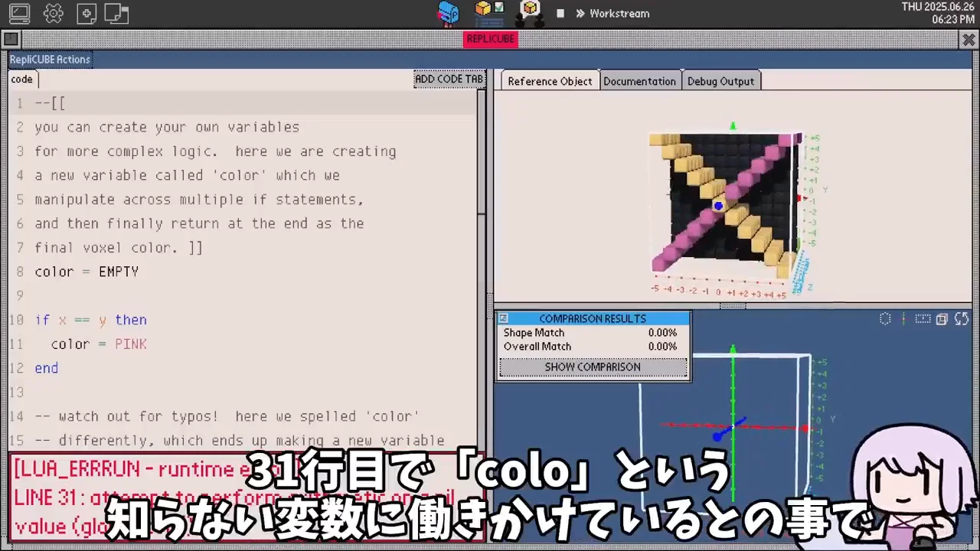980x551 pixels.
Task: Click the horizontal splitter handle between 3D views
Action: coord(733,306)
